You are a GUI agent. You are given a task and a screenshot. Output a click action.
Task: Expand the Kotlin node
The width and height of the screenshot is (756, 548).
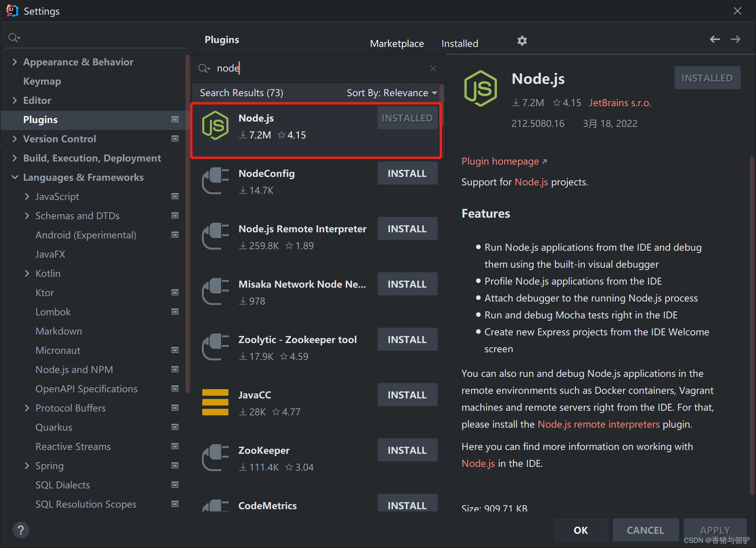pyautogui.click(x=27, y=273)
